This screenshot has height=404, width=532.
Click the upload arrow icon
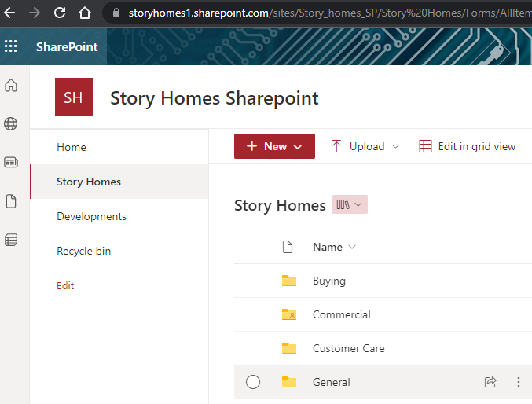336,146
